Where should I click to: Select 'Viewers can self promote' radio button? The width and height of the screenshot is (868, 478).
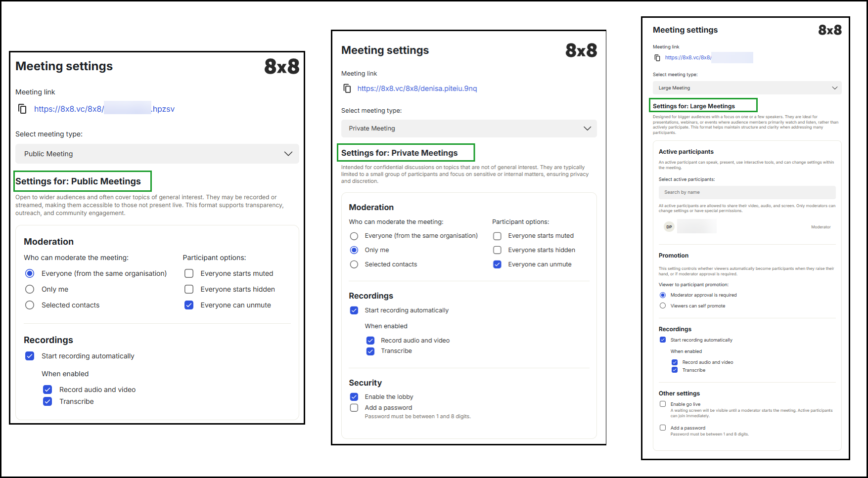pos(663,306)
